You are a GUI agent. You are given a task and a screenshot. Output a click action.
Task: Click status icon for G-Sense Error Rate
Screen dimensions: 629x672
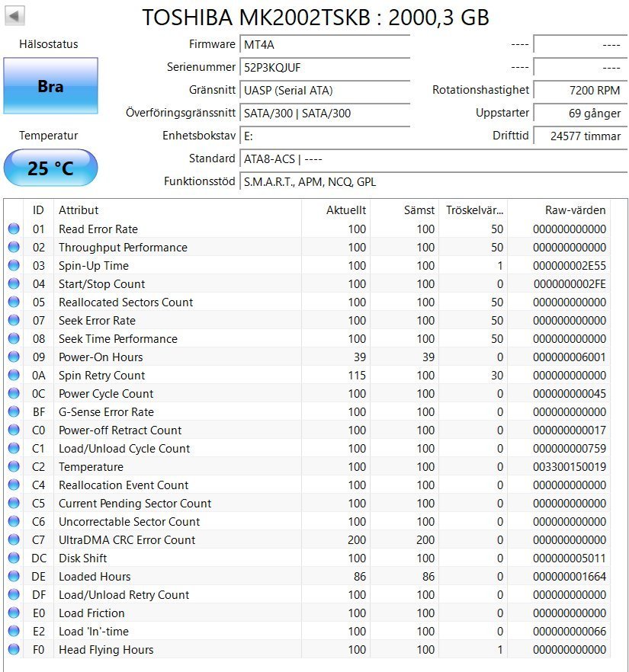[x=14, y=411]
